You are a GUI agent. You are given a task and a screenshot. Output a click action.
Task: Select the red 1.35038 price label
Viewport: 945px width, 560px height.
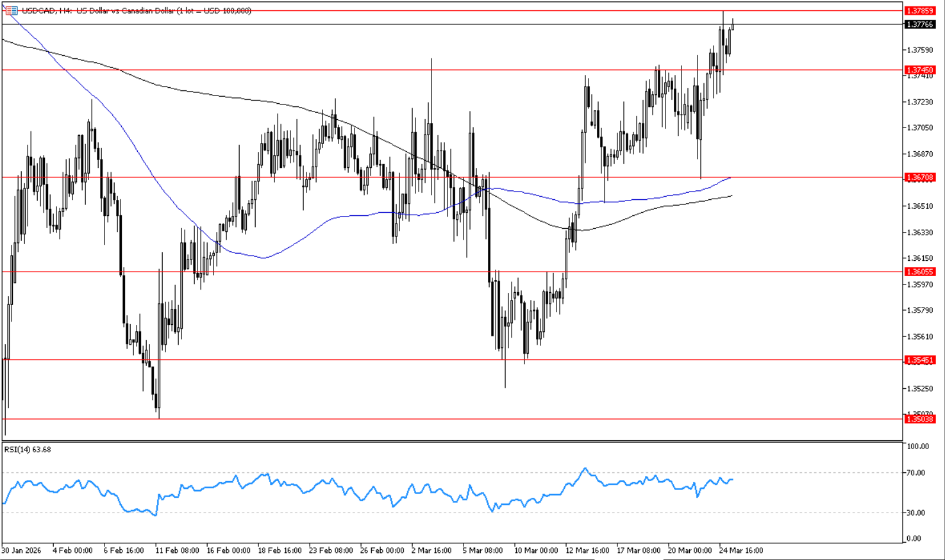pyautogui.click(x=919, y=419)
